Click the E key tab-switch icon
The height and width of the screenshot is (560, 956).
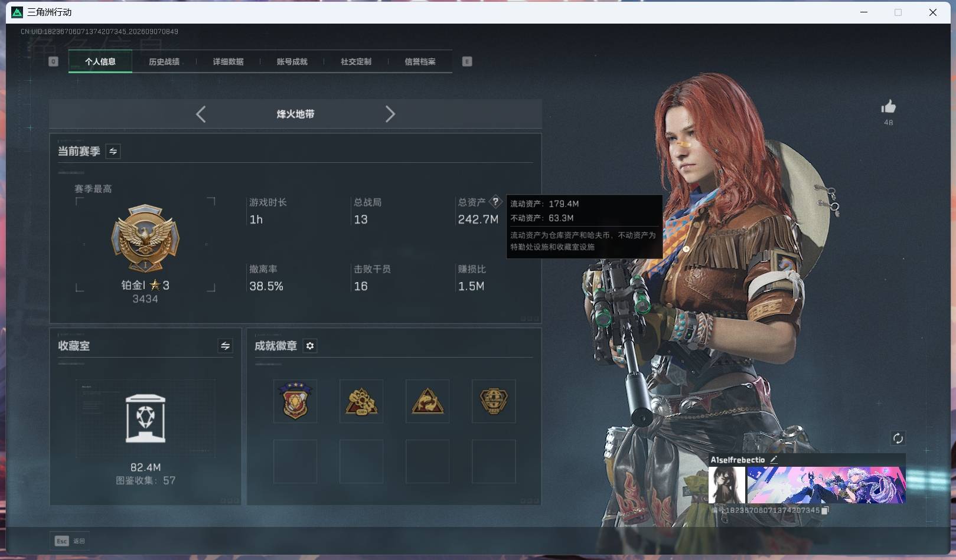click(467, 61)
